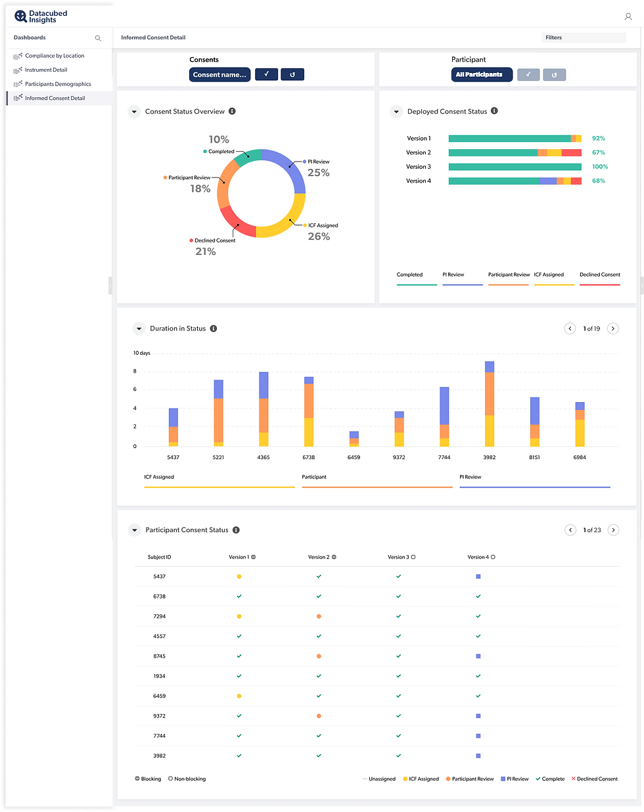Go to previous Participant Consent Status page

tap(570, 530)
